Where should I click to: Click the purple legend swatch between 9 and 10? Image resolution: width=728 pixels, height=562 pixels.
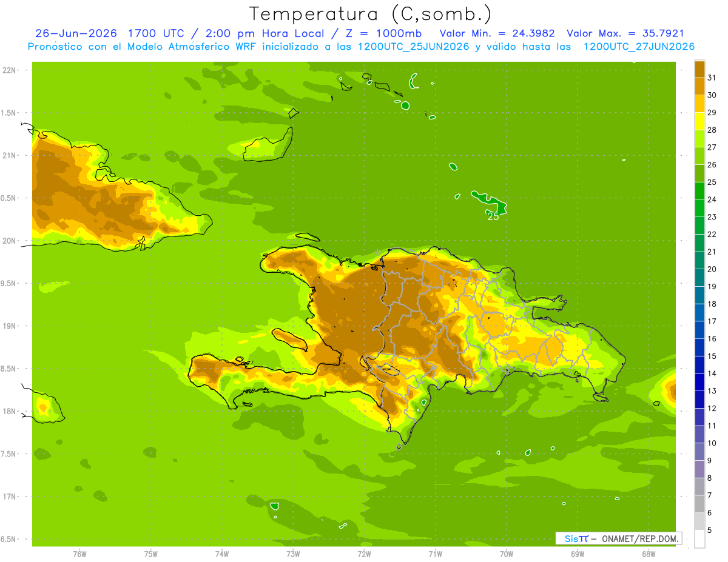pyautogui.click(x=699, y=452)
